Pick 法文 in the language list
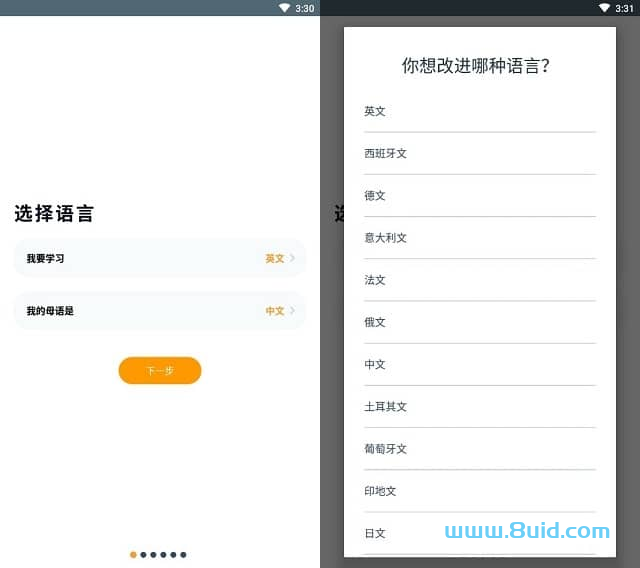The width and height of the screenshot is (640, 568). click(x=480, y=280)
